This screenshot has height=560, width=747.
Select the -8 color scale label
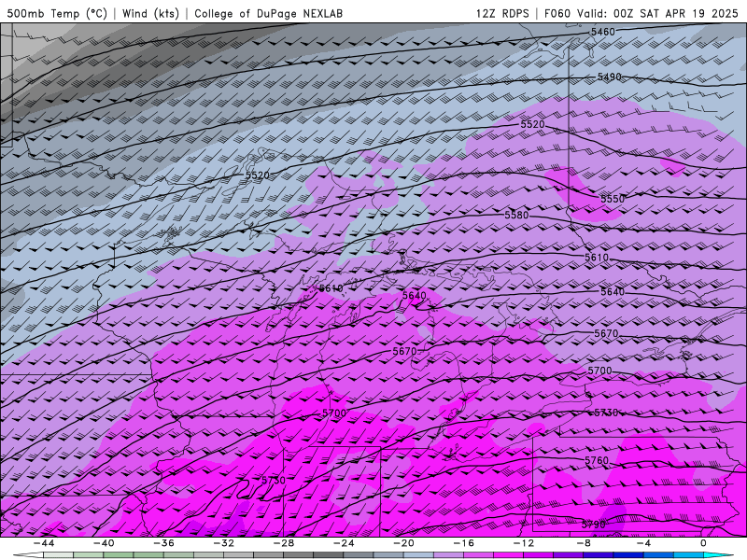tap(584, 543)
